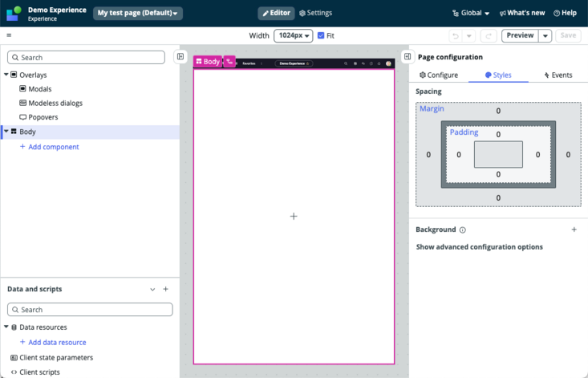Open the Configure tab
The height and width of the screenshot is (378, 588).
pyautogui.click(x=439, y=75)
